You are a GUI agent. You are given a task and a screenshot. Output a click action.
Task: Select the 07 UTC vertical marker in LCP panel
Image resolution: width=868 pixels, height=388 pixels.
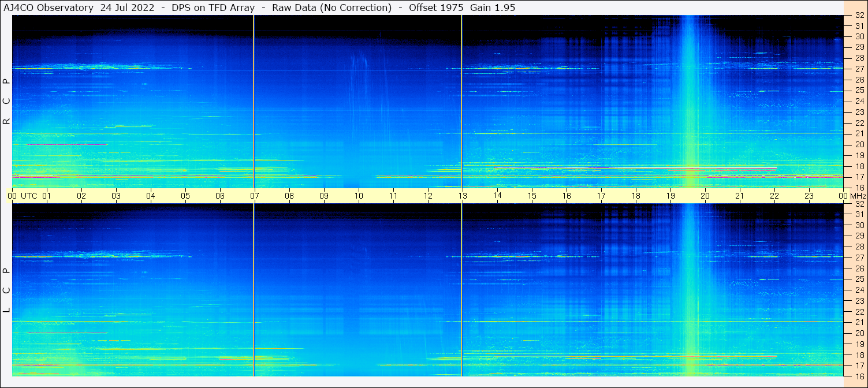pos(254,290)
